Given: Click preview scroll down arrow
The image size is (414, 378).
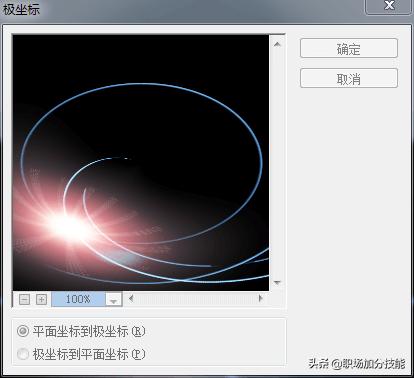Looking at the screenshot, I should (277, 283).
